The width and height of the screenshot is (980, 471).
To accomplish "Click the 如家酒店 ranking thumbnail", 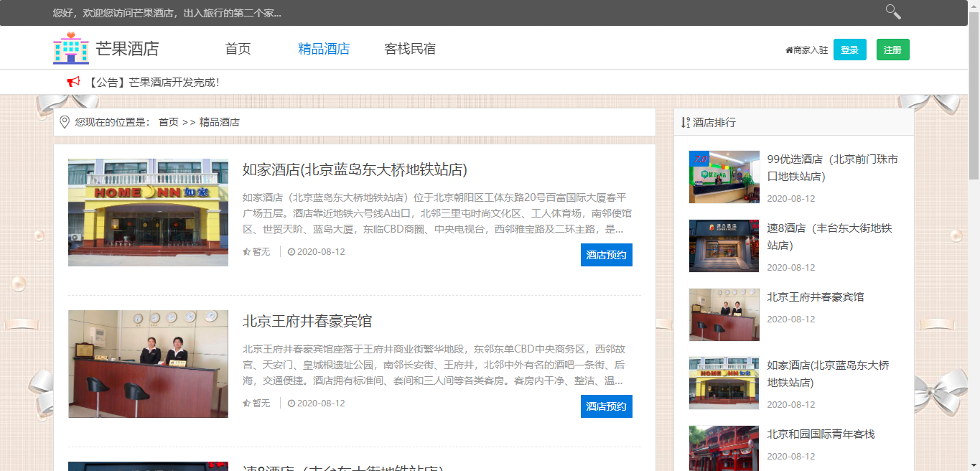I will tap(724, 383).
